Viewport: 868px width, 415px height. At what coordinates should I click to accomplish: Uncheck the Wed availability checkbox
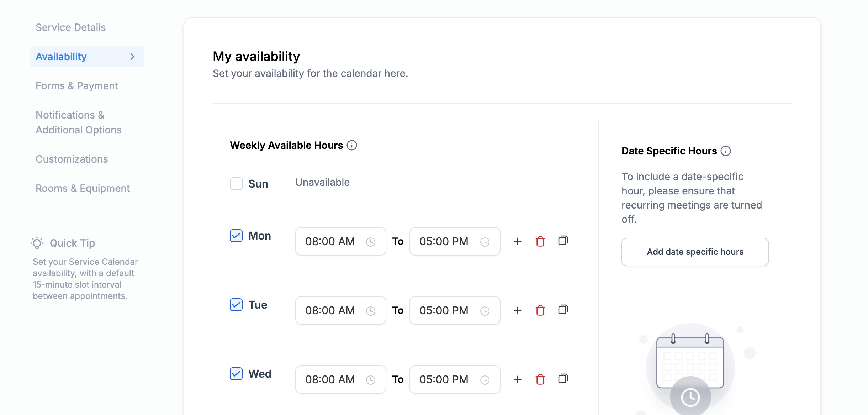pos(236,374)
